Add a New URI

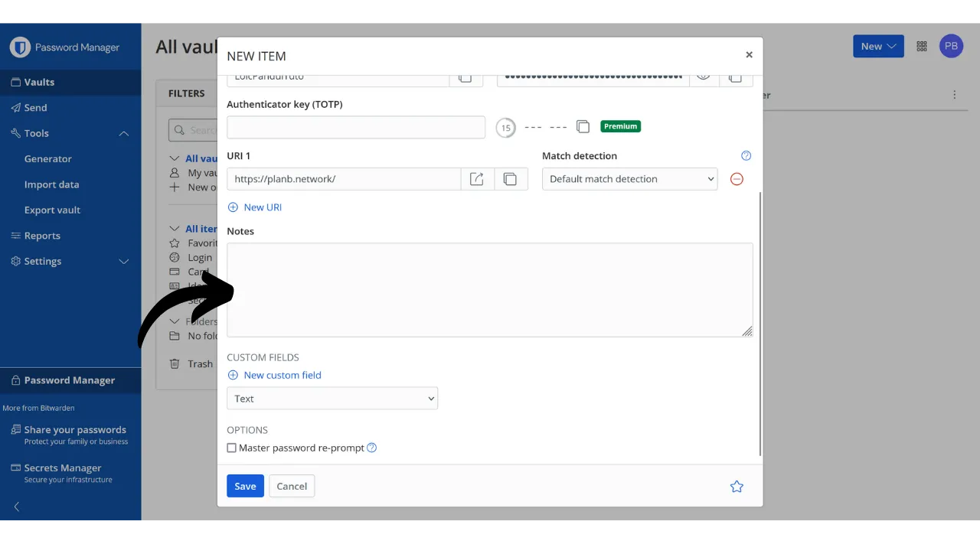pyautogui.click(x=255, y=207)
